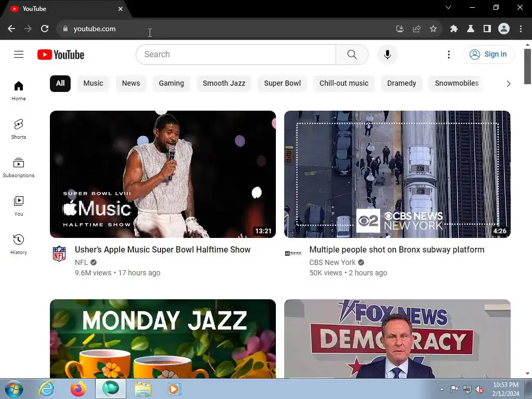Click the network tray icon
This screenshot has height=399, width=532.
click(x=467, y=390)
